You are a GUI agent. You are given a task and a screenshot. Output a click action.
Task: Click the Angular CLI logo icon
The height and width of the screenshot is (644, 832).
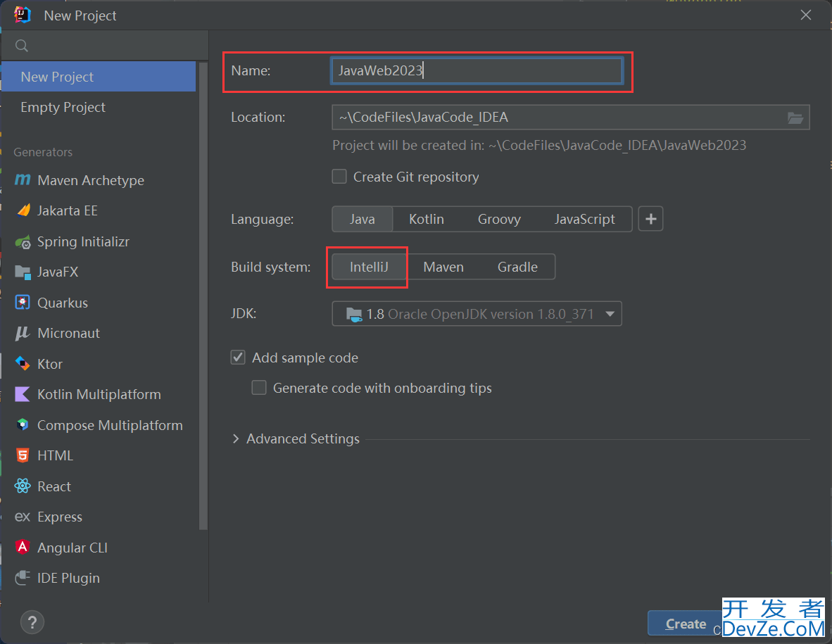pos(23,547)
